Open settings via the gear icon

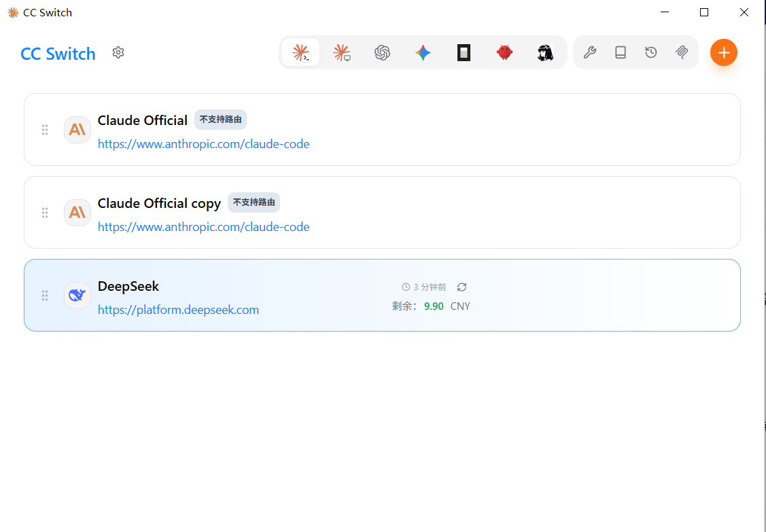[118, 52]
